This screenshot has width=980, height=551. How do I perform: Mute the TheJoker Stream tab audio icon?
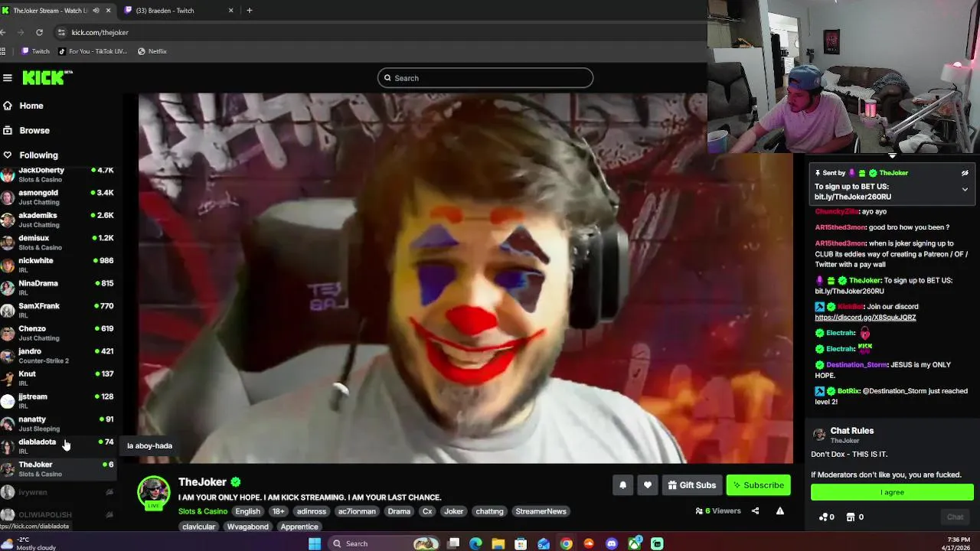pos(96,11)
